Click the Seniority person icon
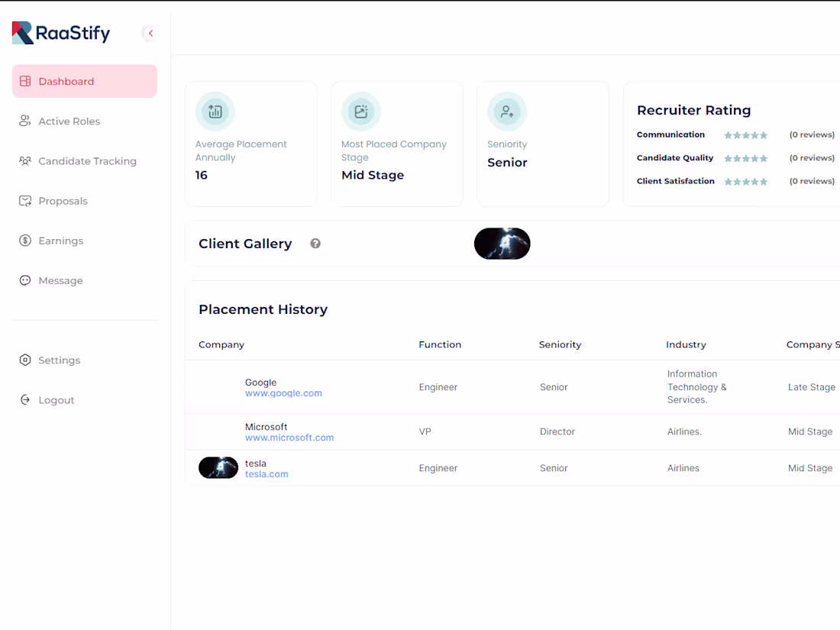The height and width of the screenshot is (630, 840). 506,111
